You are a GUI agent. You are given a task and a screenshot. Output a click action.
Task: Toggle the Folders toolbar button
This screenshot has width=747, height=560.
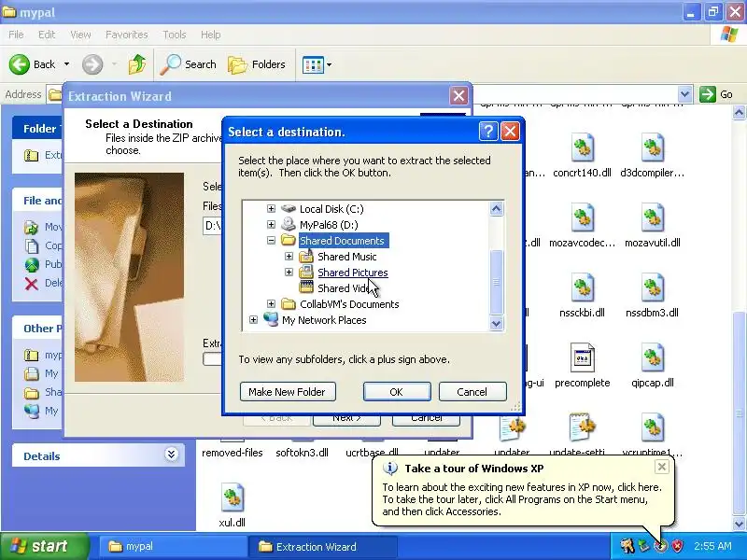point(256,63)
